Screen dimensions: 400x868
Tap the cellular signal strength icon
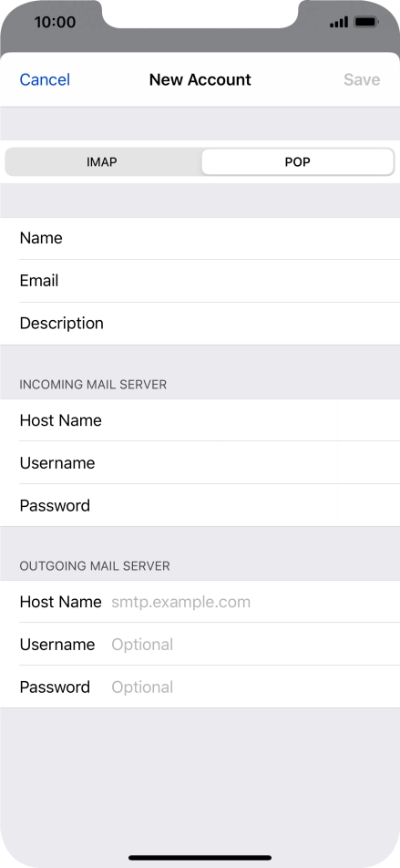click(339, 22)
